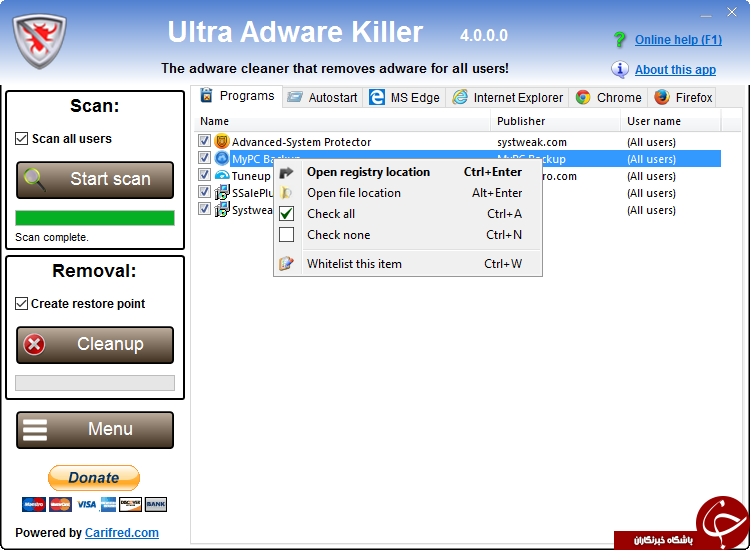Open the Programs tab
This screenshot has height=550, width=750.
click(238, 96)
